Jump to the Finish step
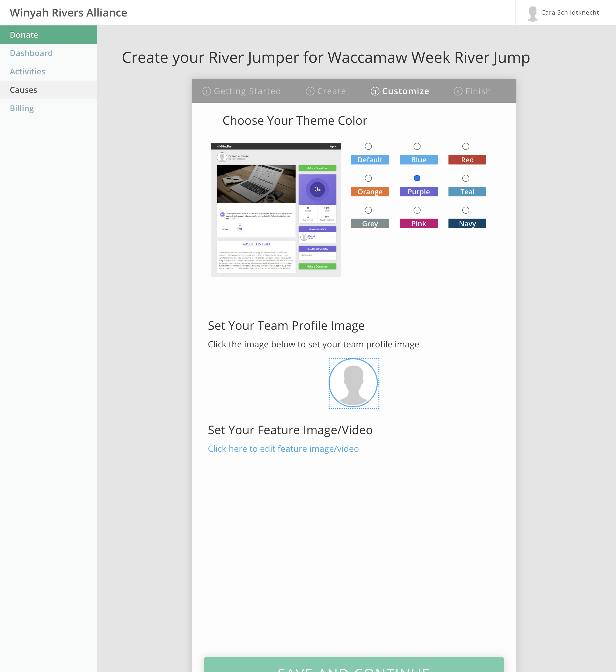The width and height of the screenshot is (616, 672). [472, 91]
